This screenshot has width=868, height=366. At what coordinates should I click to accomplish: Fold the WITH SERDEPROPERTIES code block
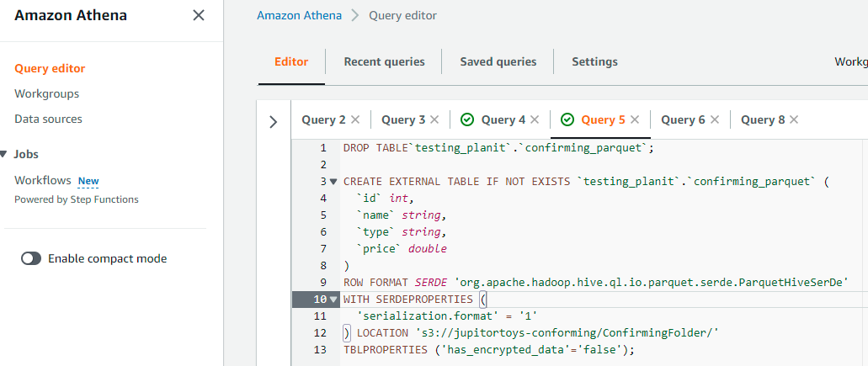point(333,299)
